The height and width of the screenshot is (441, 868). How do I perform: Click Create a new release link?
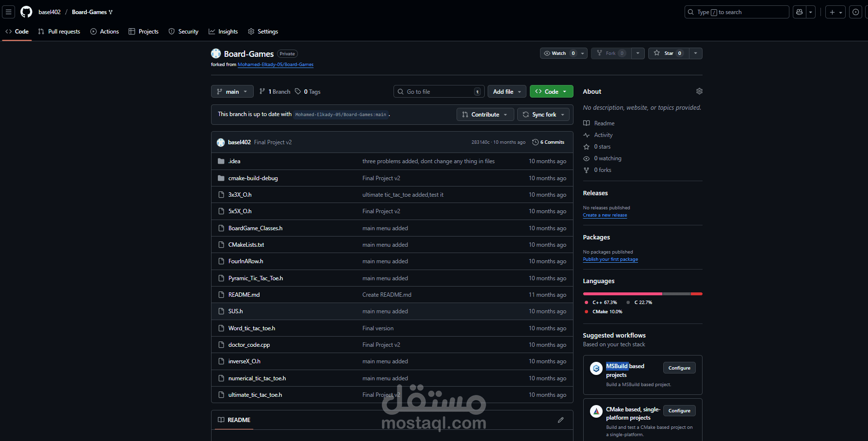coord(605,215)
